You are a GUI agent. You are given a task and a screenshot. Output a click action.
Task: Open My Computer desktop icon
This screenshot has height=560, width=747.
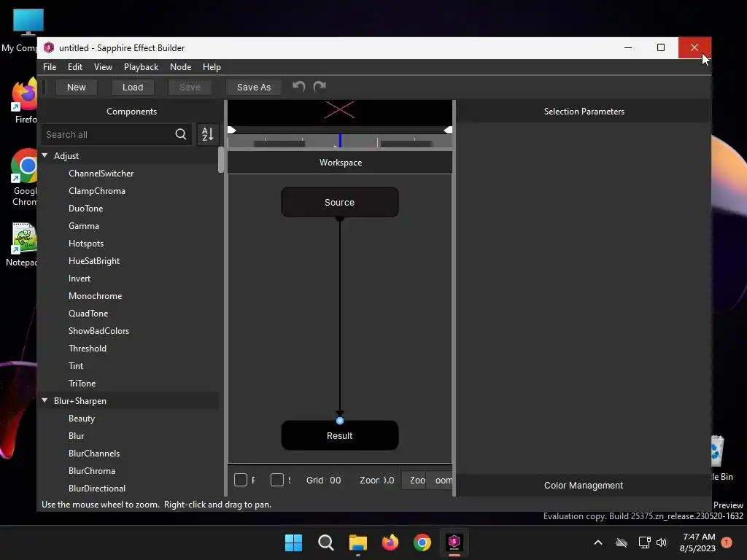point(24,29)
